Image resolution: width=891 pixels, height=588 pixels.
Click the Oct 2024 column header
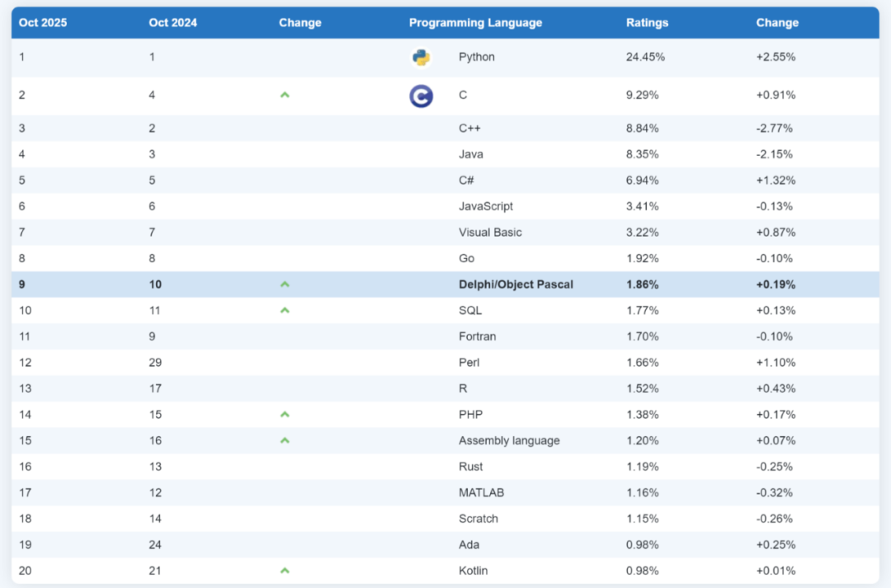pyautogui.click(x=172, y=23)
